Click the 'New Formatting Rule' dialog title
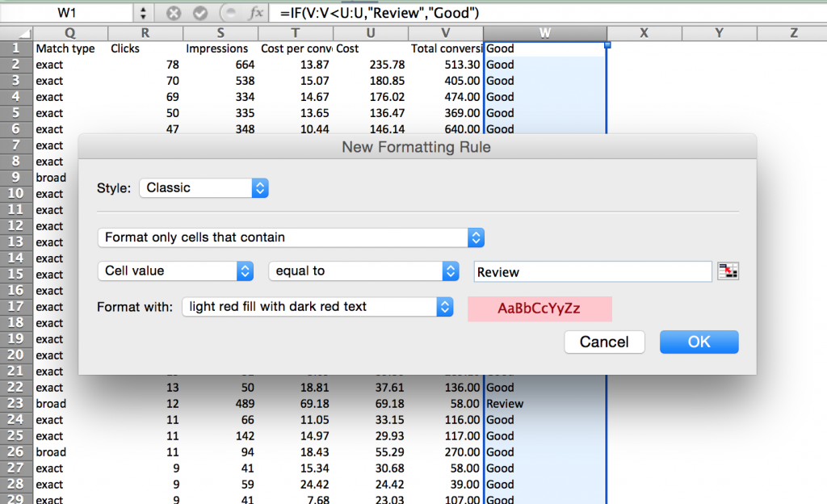 pos(416,147)
